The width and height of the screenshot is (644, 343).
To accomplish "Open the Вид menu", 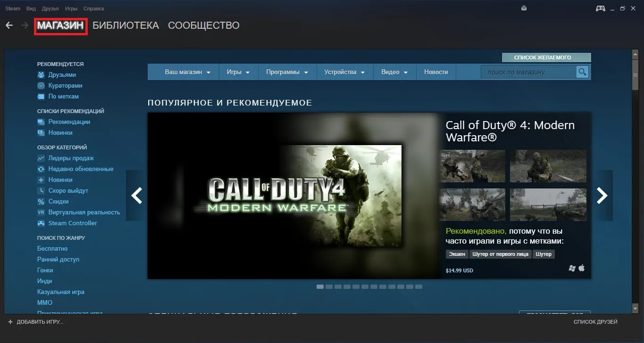I will tap(31, 8).
